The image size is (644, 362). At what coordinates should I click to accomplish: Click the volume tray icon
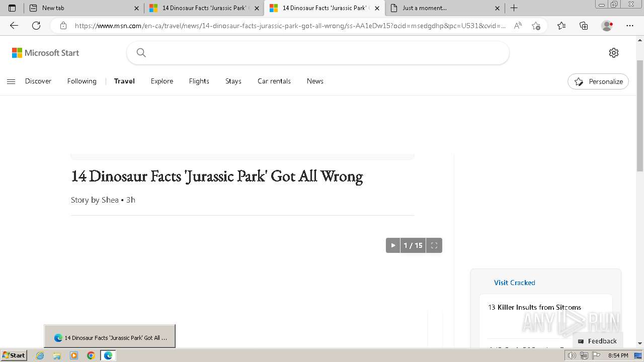tap(572, 355)
